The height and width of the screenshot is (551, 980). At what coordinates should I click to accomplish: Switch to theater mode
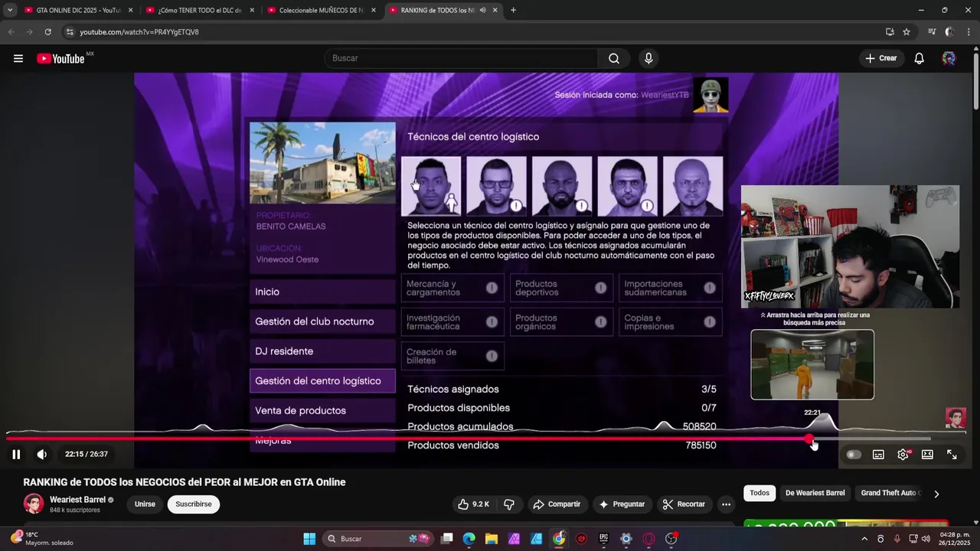pyautogui.click(x=927, y=455)
